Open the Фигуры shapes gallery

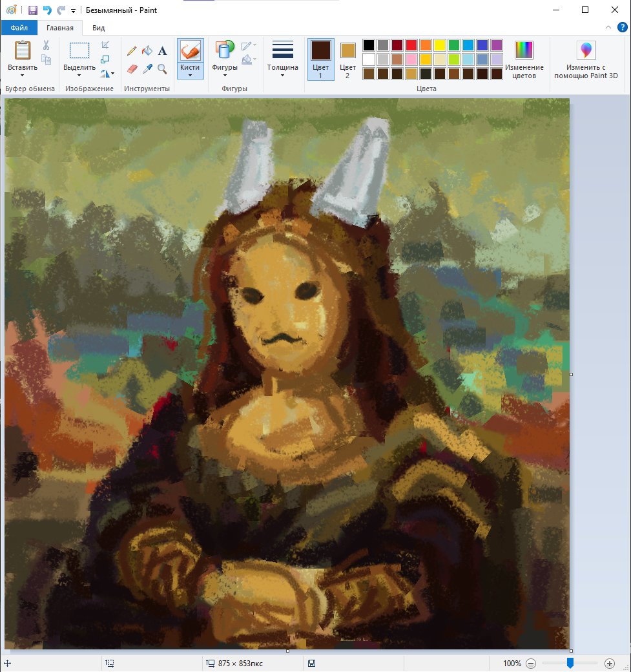click(x=225, y=50)
